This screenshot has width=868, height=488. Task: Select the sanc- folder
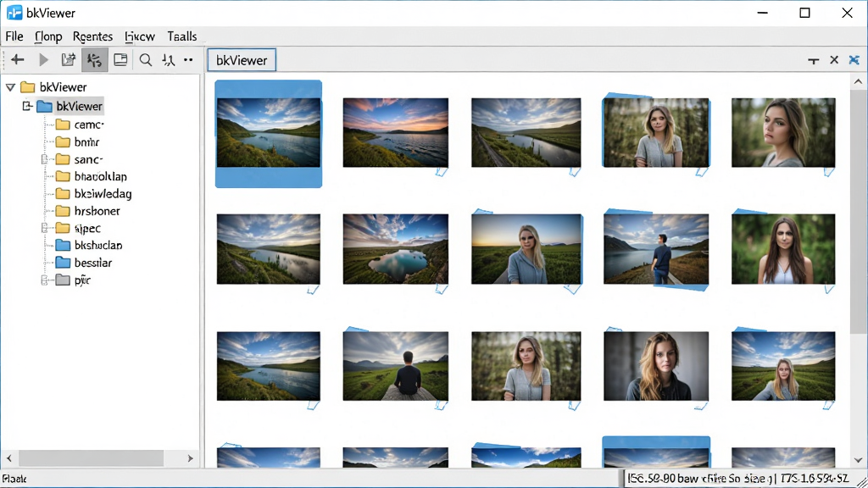click(79, 159)
